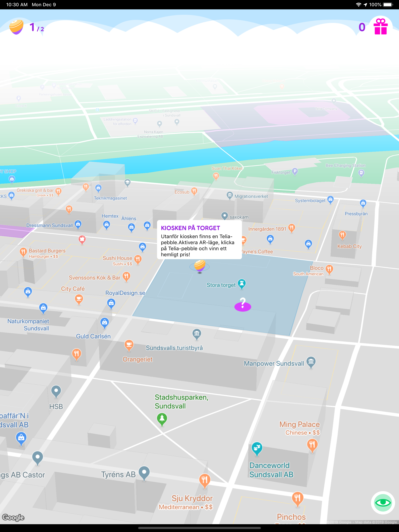
Task: Tap the Pinchos restaurant pin
Action: (x=297, y=499)
